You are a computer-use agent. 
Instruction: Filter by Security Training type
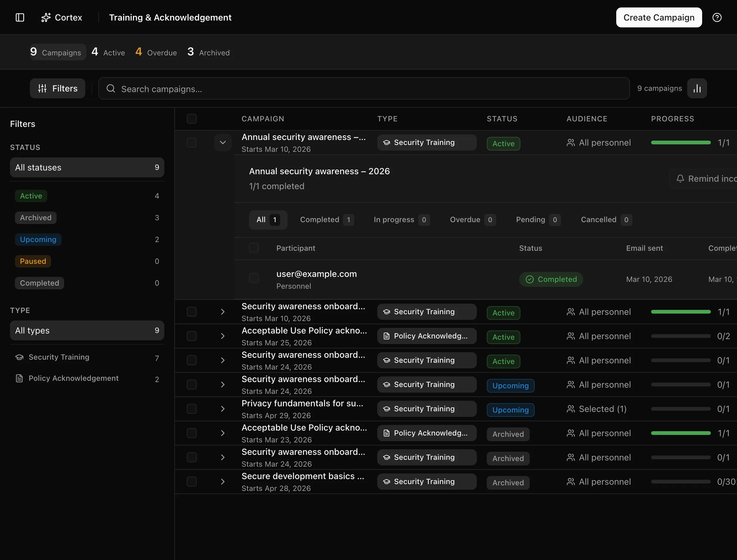click(x=87, y=357)
